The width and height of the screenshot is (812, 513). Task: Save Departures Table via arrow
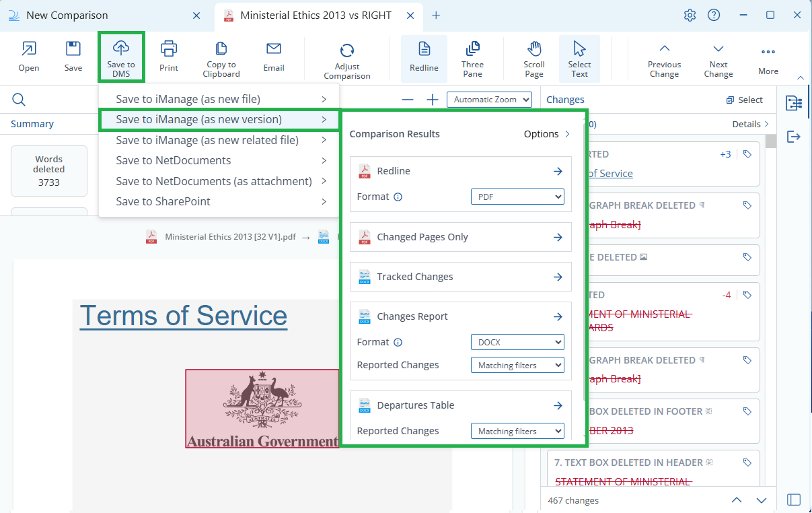click(x=558, y=405)
